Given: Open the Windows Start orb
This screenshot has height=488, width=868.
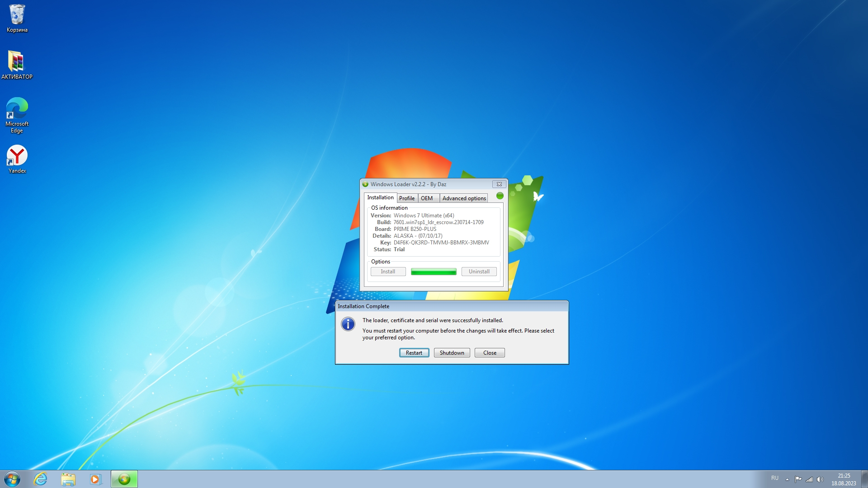Looking at the screenshot, I should (x=12, y=479).
